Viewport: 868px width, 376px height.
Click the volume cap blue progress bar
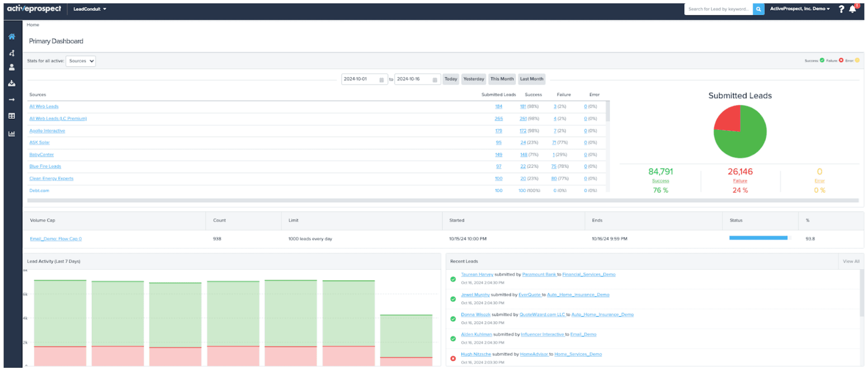[x=758, y=238]
